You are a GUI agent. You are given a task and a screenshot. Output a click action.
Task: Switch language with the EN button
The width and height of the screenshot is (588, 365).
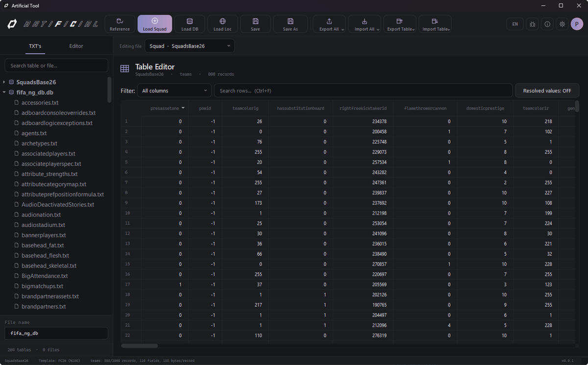click(515, 24)
